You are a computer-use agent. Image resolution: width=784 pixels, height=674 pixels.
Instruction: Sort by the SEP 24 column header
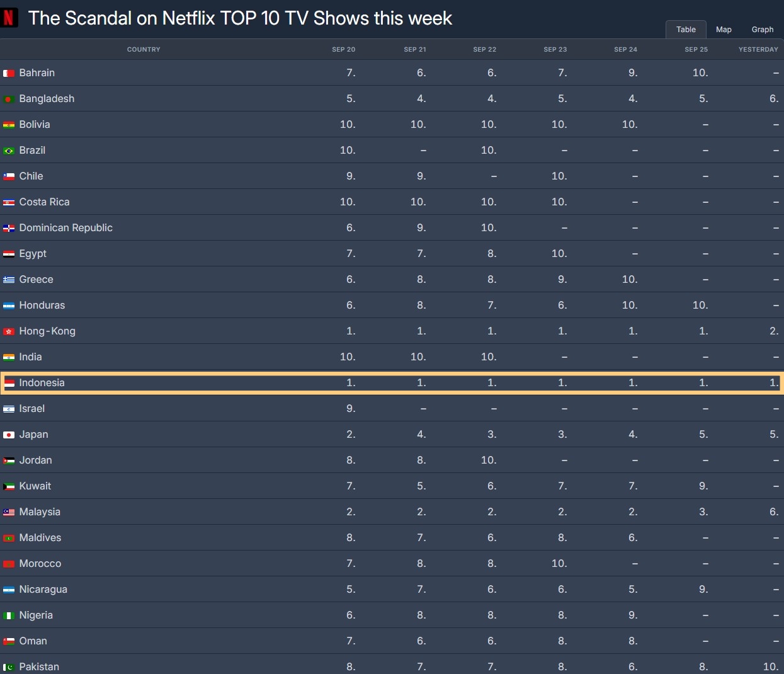pos(626,49)
